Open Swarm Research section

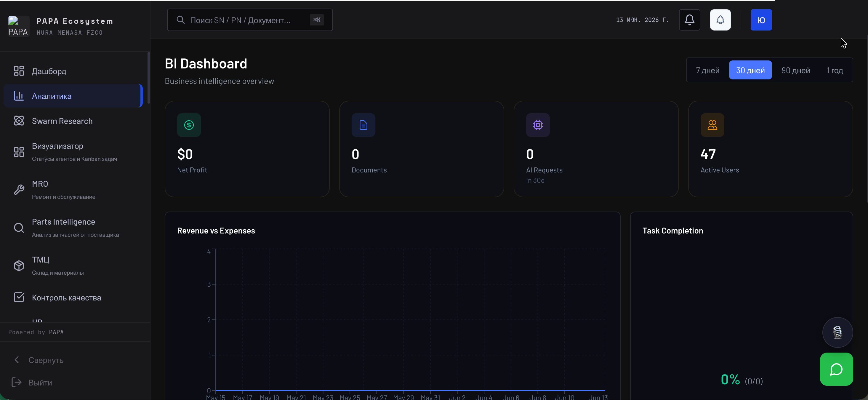pos(73,121)
